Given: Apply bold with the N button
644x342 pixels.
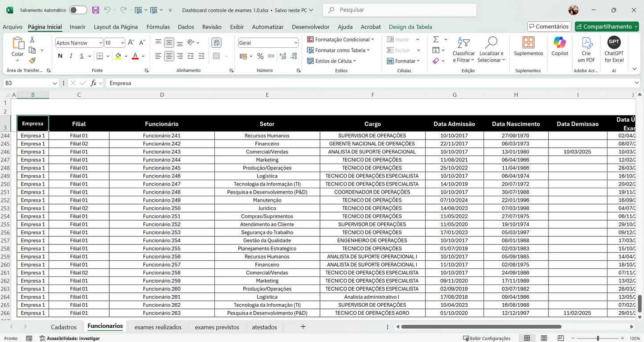Looking at the screenshot, I should point(60,56).
